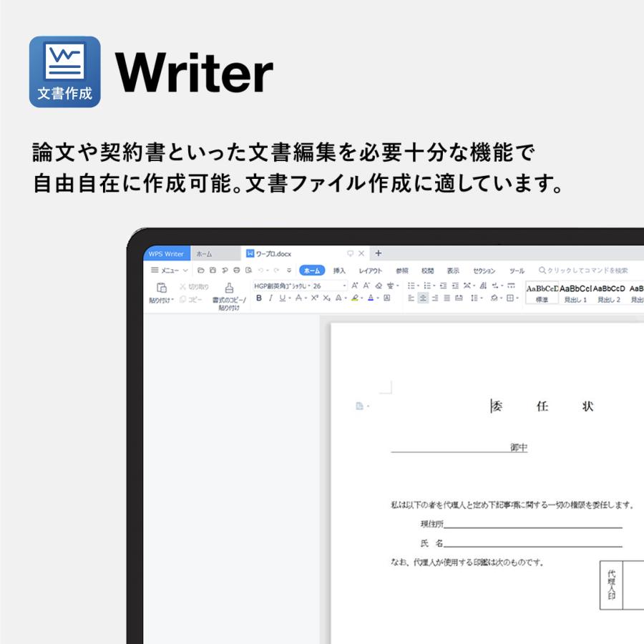This screenshot has height=644, width=644.
Task: Select the center alignment icon
Action: (424, 299)
